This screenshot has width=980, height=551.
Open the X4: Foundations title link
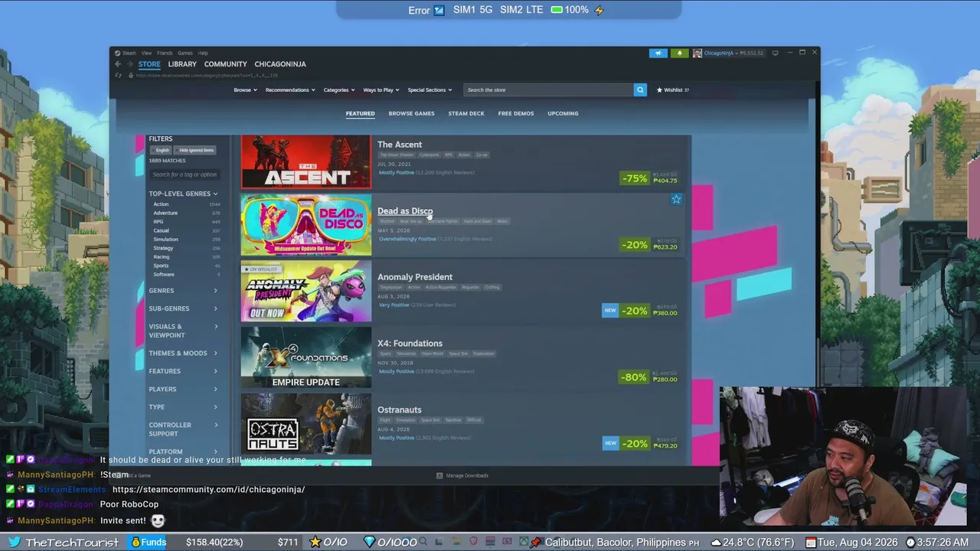pos(410,344)
